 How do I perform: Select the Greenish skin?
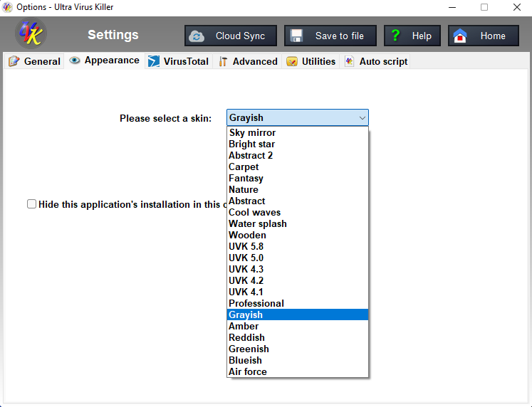tap(298, 349)
